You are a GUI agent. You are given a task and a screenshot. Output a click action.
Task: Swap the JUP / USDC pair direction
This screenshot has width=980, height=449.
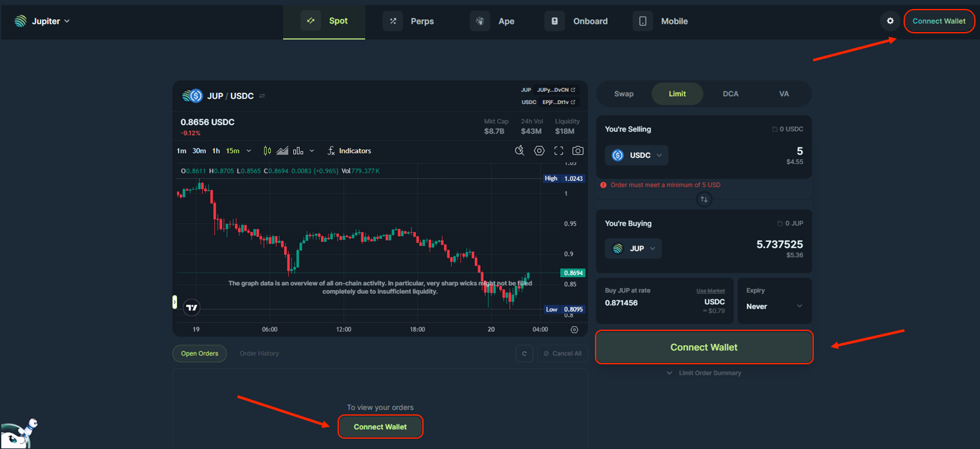point(262,96)
